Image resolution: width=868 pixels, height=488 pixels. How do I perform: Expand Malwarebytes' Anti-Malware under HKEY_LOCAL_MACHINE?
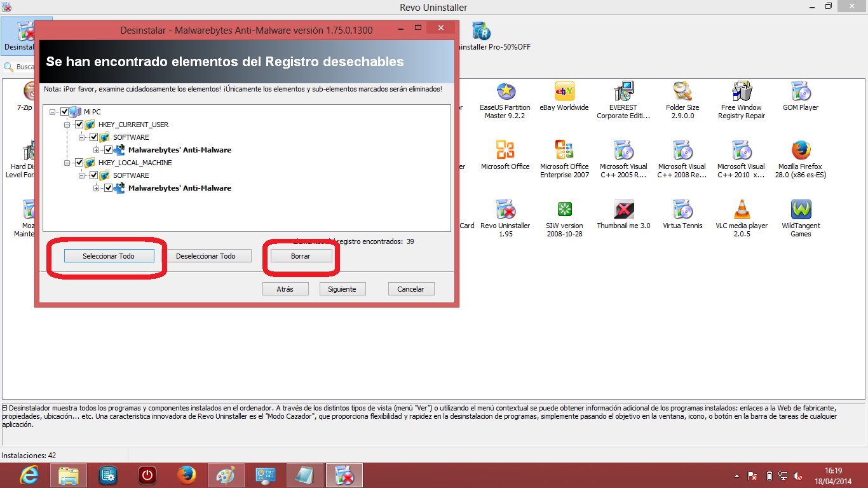point(97,188)
